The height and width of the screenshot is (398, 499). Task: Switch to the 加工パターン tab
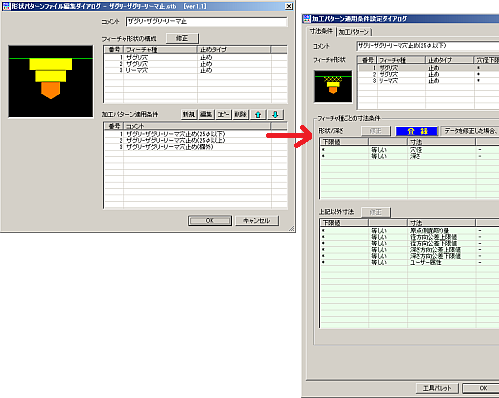click(x=354, y=32)
